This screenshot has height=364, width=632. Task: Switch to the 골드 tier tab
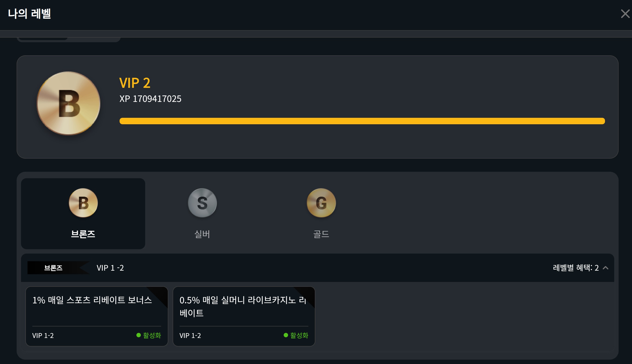point(321,213)
